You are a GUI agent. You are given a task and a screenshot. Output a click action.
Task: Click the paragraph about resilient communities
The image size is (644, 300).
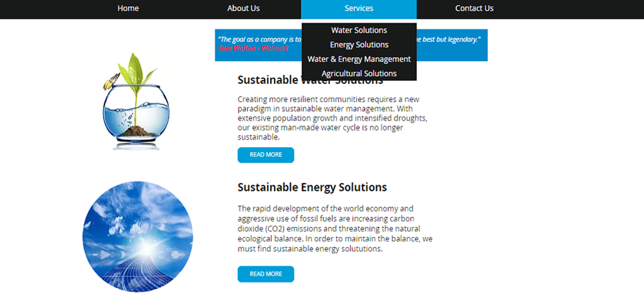coord(330,118)
